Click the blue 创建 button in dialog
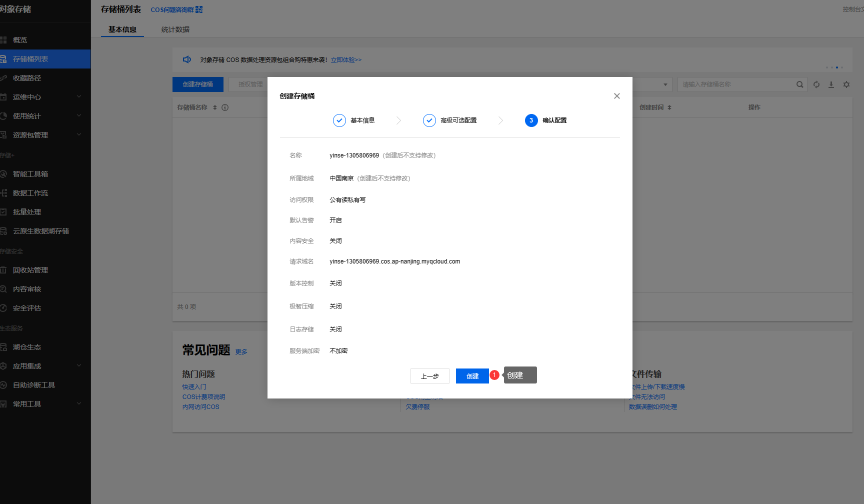 tap(472, 376)
